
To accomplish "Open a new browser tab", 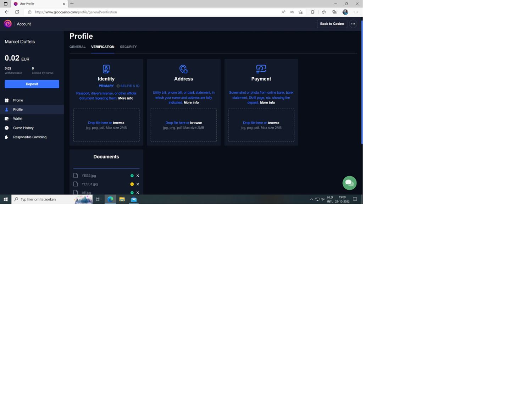I will [72, 4].
